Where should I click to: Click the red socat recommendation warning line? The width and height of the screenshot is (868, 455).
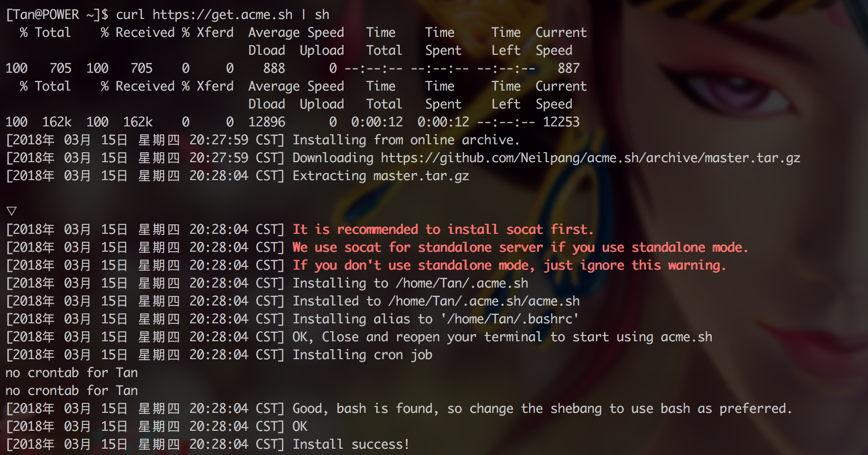click(443, 230)
